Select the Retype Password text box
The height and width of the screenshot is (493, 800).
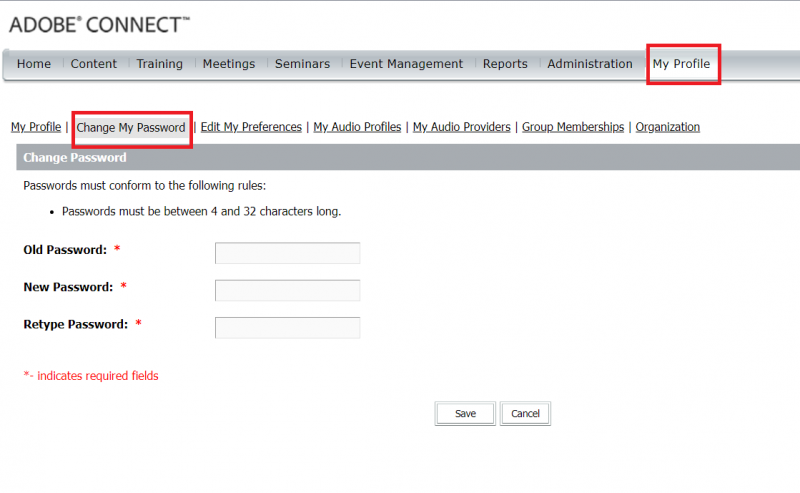click(x=287, y=328)
